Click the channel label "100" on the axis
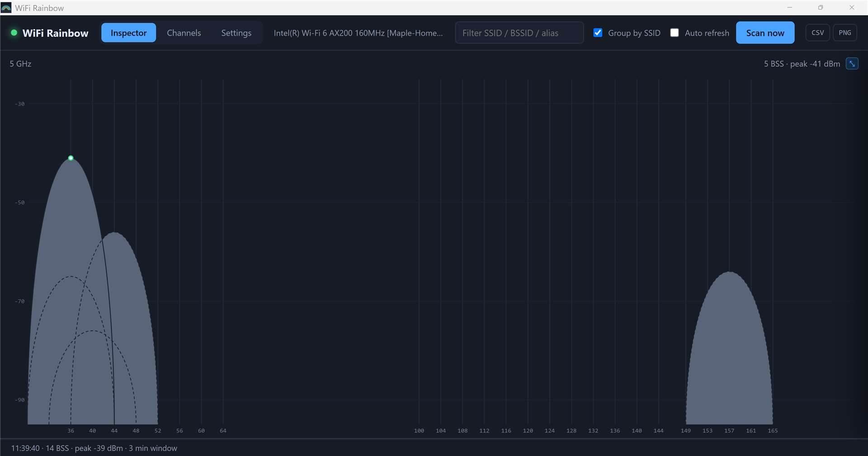The image size is (868, 456). 419,431
